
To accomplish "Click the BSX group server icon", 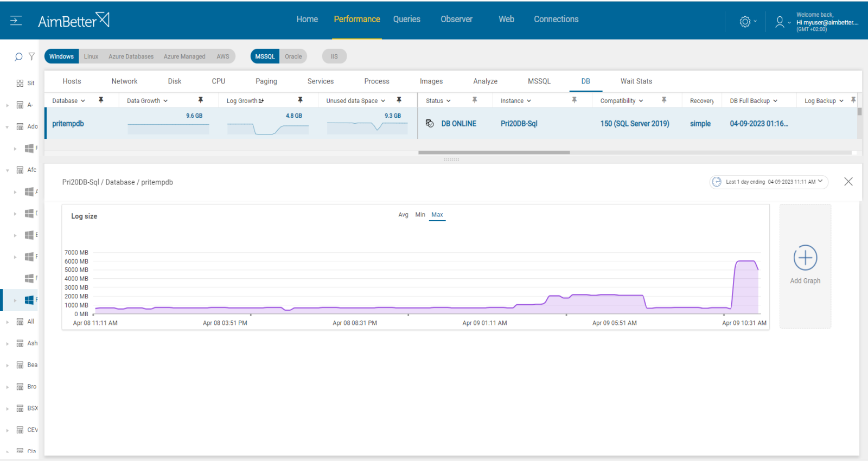I will click(x=20, y=408).
